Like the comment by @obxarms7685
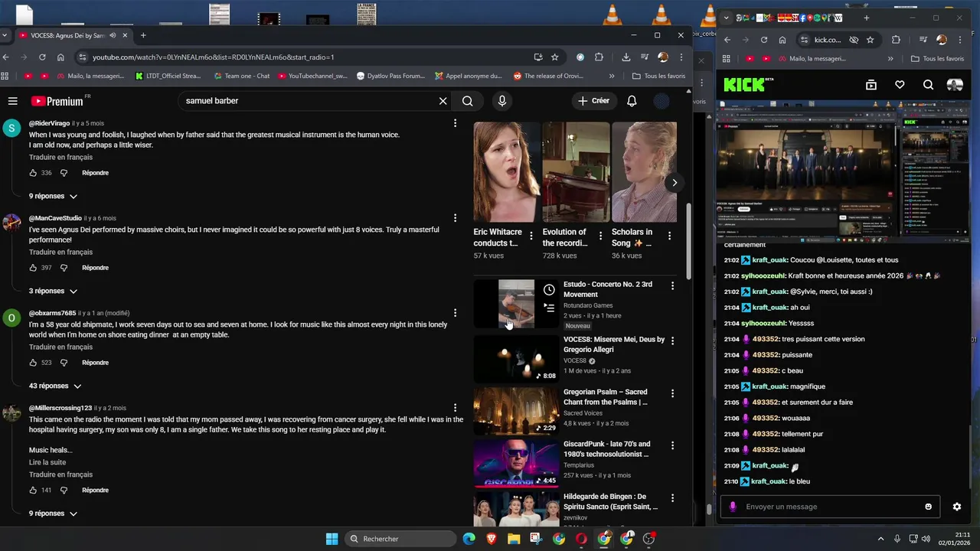 coord(33,363)
